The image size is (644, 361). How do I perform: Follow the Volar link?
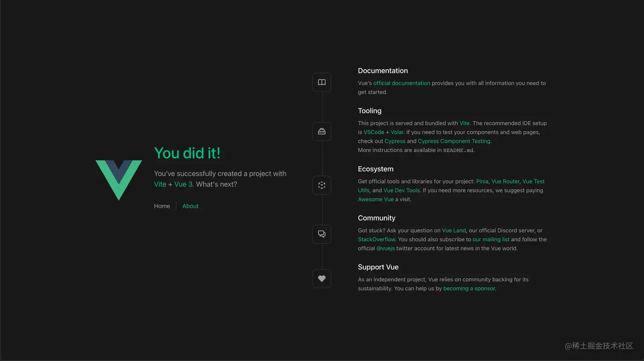(x=397, y=132)
